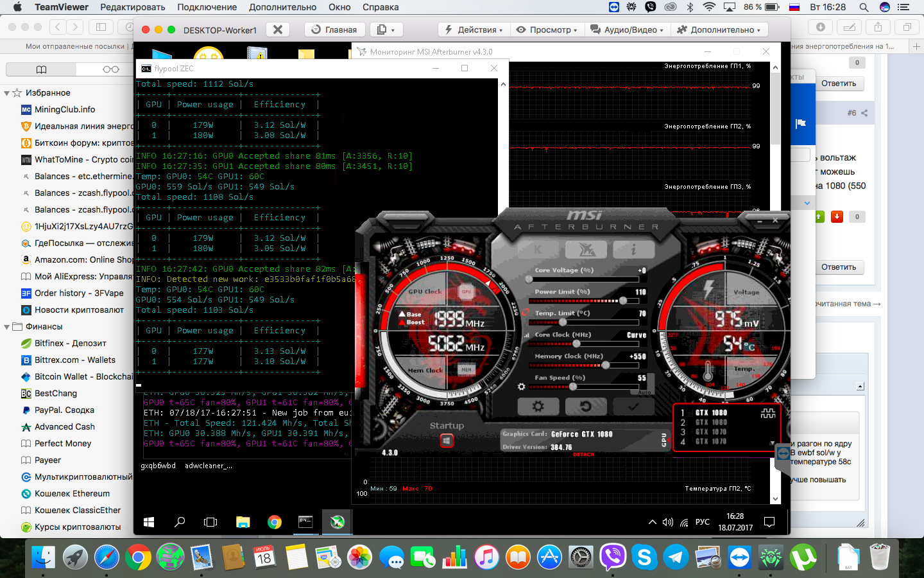Select GPU 4 GTX 1070 in list
The width and height of the screenshot is (924, 578).
click(711, 442)
